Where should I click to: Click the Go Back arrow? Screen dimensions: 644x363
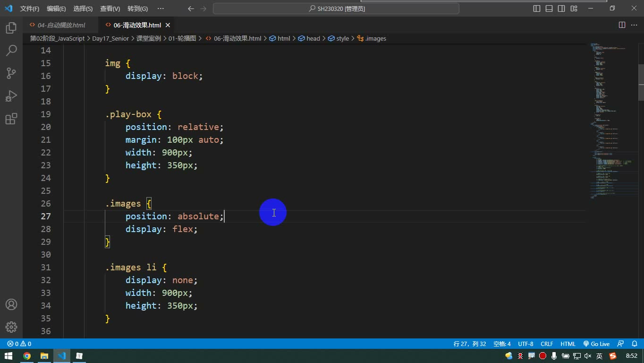pos(191,9)
